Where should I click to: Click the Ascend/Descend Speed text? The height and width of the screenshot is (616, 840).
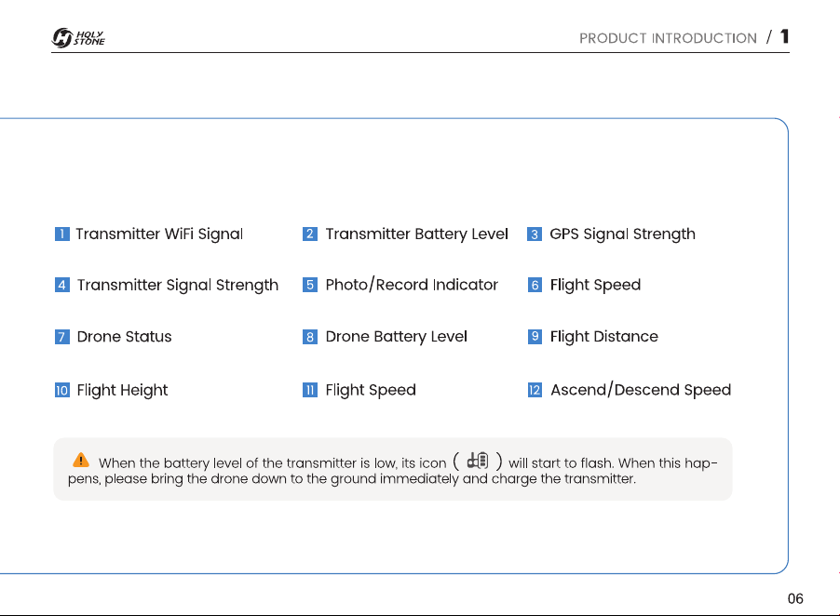point(641,390)
